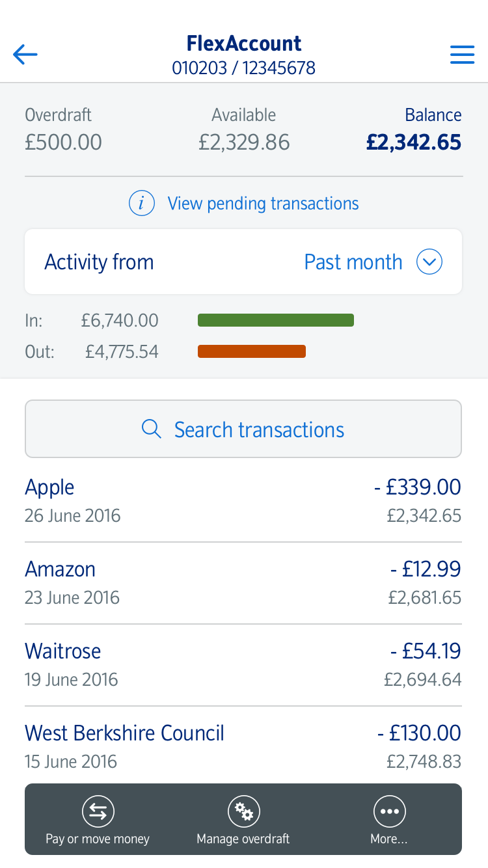Click the orange Out amount bar

coord(252,352)
